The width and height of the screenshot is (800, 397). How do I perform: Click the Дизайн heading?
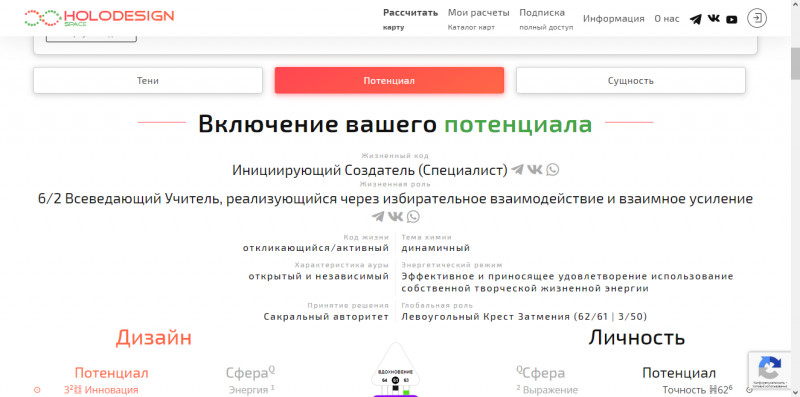[x=154, y=337]
